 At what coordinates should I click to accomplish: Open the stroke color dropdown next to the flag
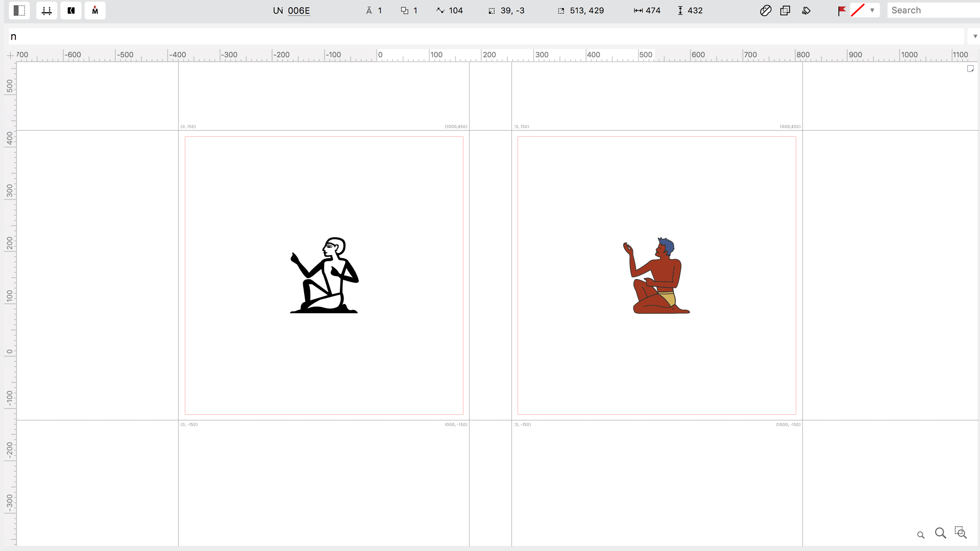[x=873, y=10]
